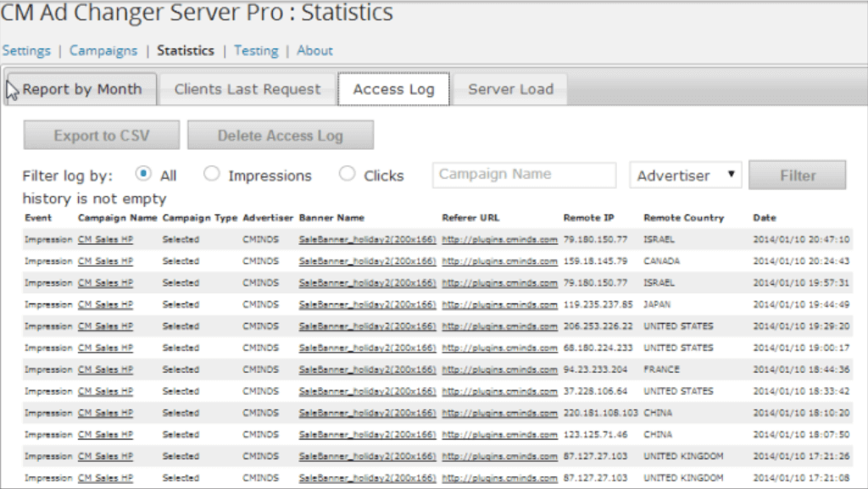Select the Access Log tab
The image size is (868, 489).
point(393,89)
